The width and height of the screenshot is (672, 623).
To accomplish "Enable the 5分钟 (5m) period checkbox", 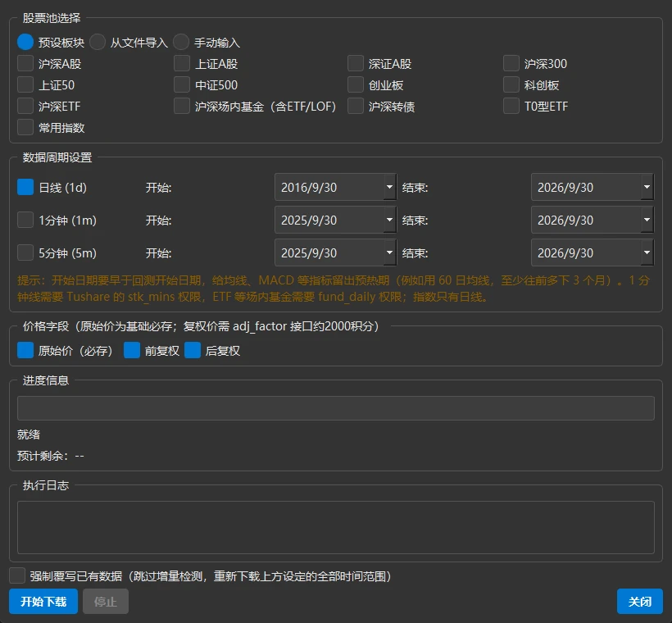I will [25, 252].
